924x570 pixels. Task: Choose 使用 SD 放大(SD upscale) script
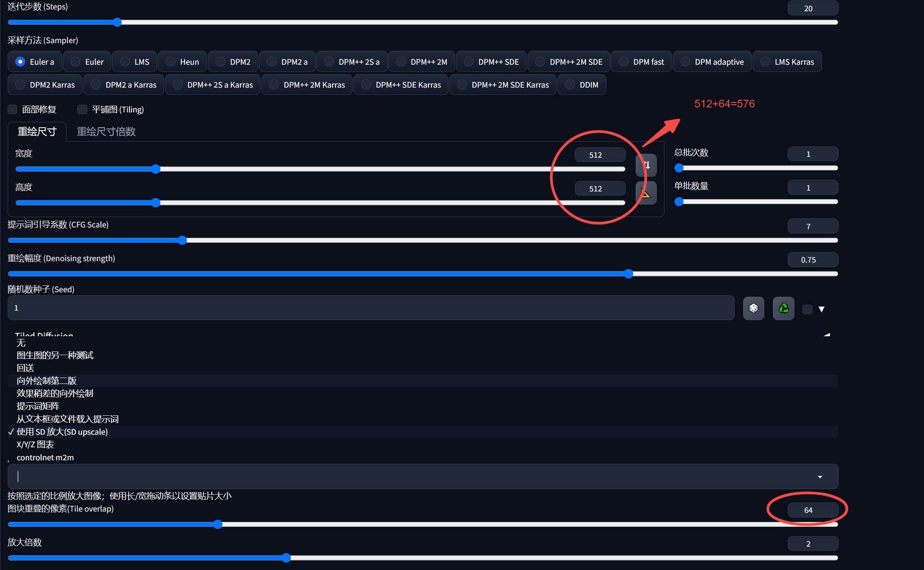423,432
